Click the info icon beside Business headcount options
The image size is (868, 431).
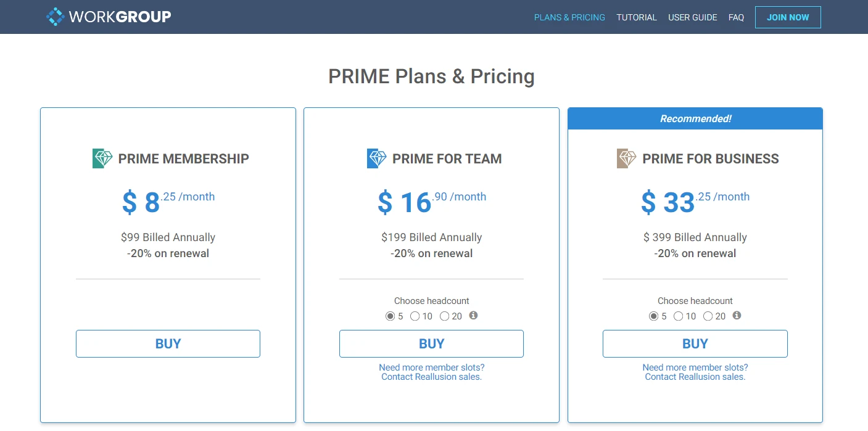point(737,316)
